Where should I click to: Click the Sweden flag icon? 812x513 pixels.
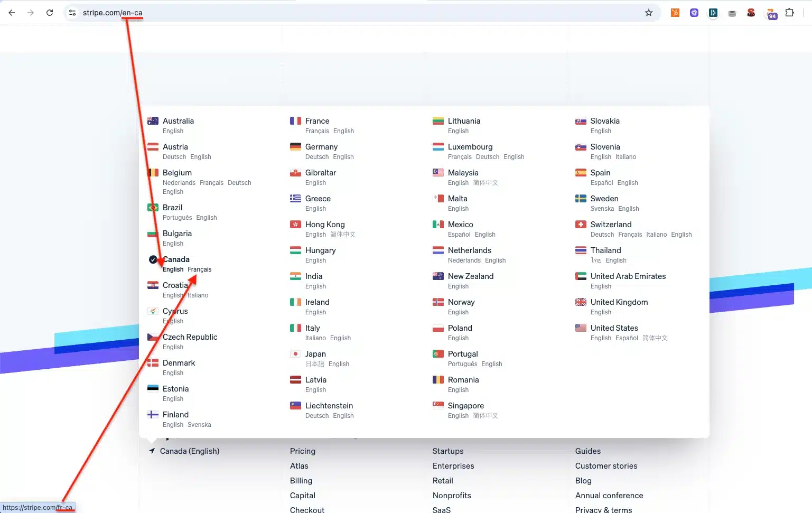click(x=581, y=199)
